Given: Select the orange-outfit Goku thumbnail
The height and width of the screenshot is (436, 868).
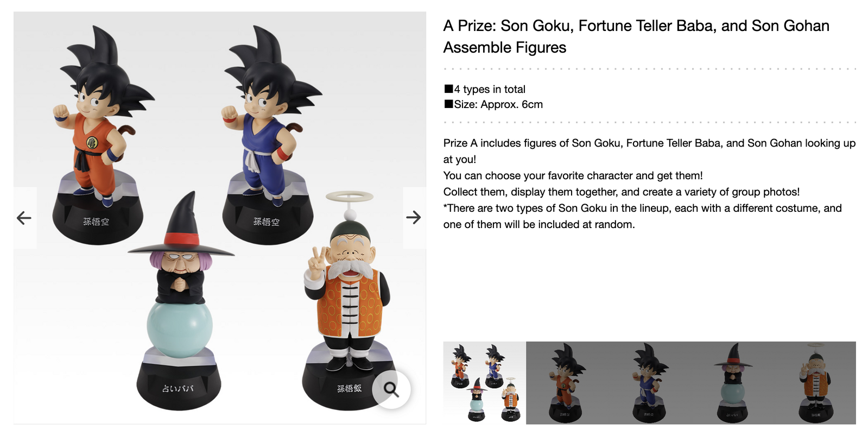Looking at the screenshot, I should tap(567, 383).
